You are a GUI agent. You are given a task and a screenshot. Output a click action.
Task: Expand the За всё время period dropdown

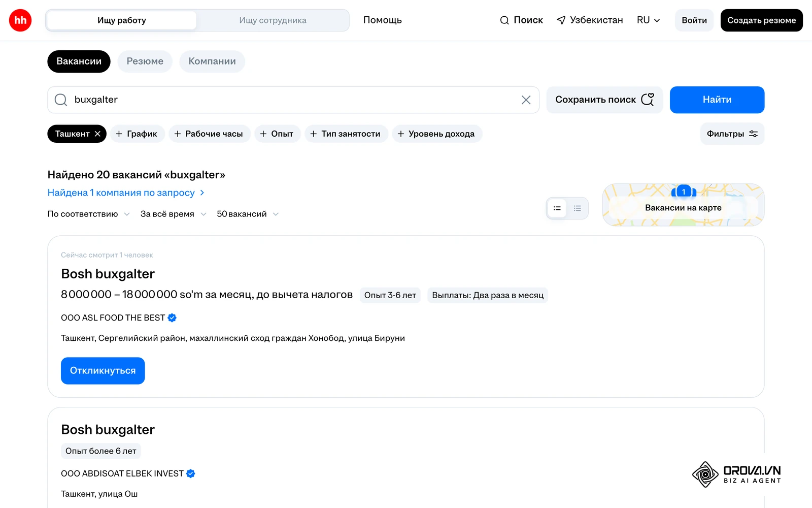click(x=174, y=214)
